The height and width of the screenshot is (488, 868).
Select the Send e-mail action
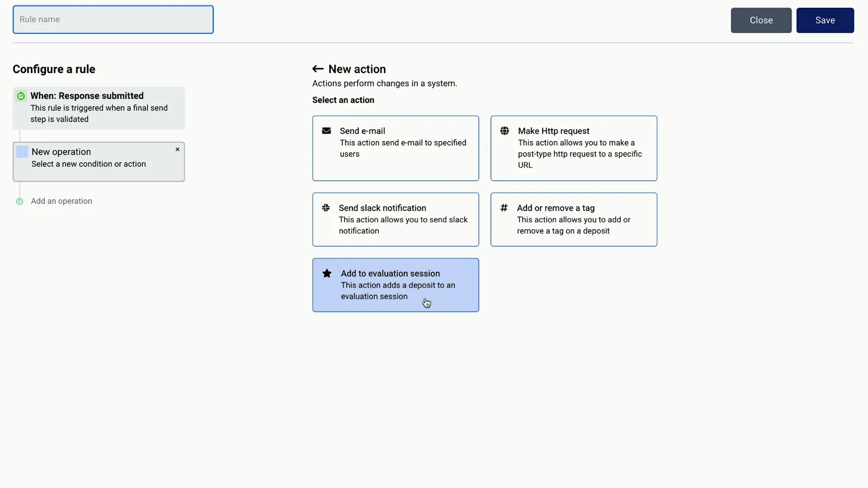[395, 148]
